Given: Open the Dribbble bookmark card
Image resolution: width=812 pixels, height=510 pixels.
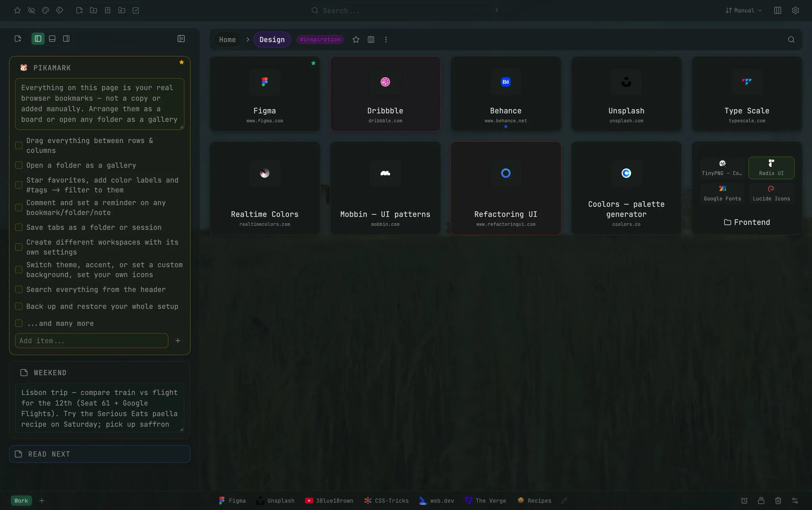Looking at the screenshot, I should (x=385, y=94).
